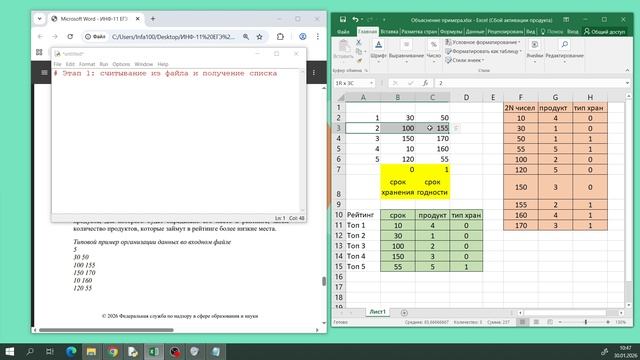Click the Format Painter brush in Excel
Image resolution: width=640 pixels, height=360 pixels.
[x=359, y=60]
